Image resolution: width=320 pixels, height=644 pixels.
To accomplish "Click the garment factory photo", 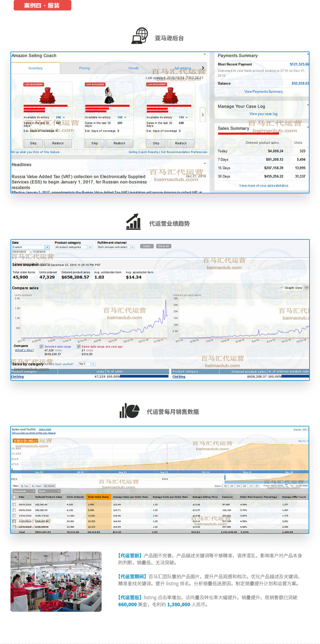I will coord(56,581).
